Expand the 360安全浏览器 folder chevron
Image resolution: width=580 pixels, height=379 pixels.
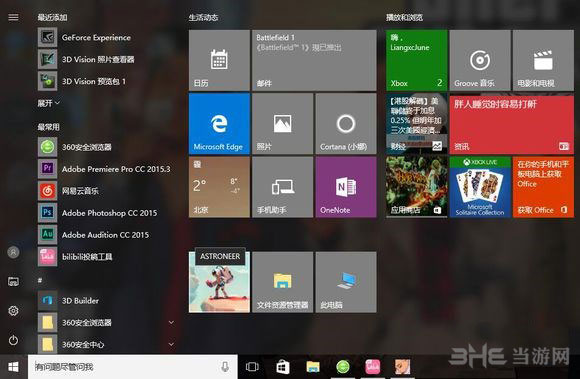[171, 322]
